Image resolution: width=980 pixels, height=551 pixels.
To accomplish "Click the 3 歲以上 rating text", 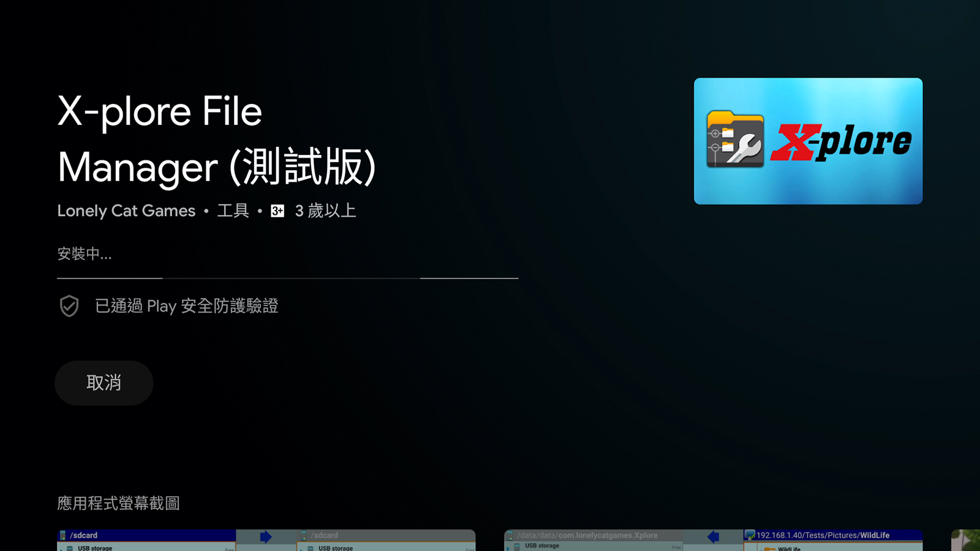I will 325,211.
